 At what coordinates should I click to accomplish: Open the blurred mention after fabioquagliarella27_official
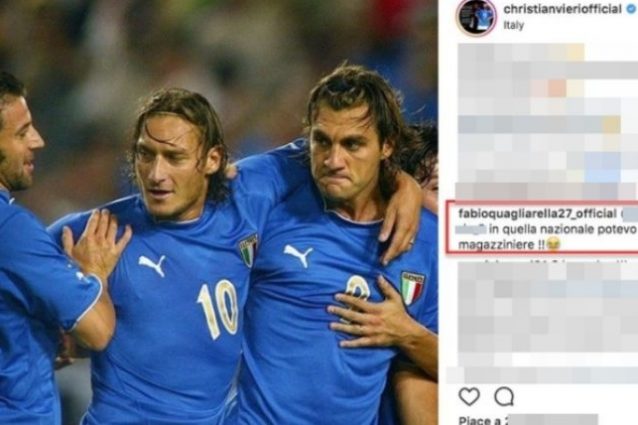(629, 214)
